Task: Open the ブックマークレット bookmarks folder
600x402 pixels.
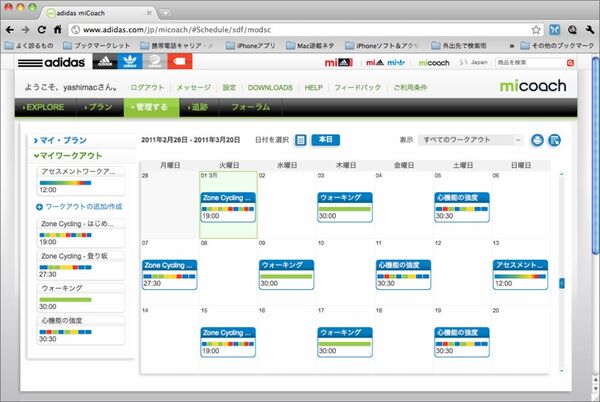Action: pos(97,46)
